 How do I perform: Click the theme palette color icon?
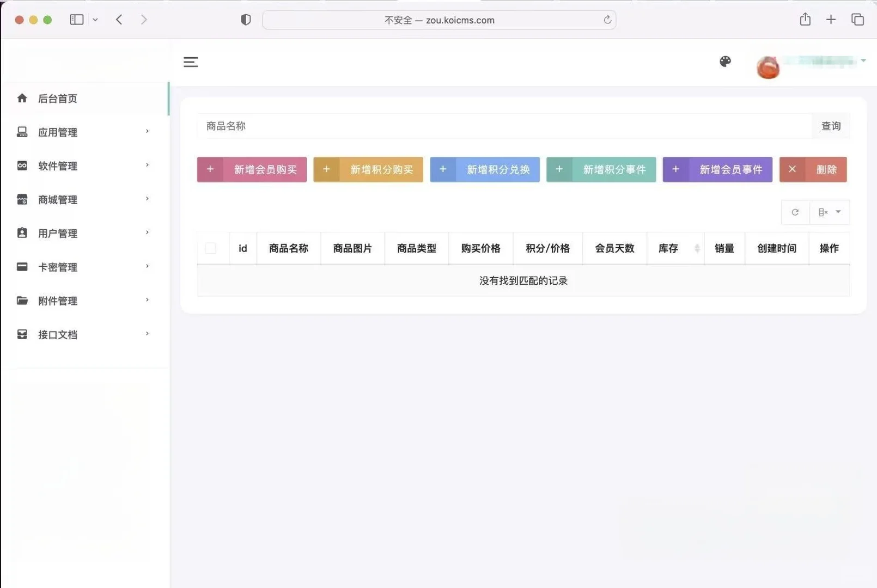click(x=725, y=62)
